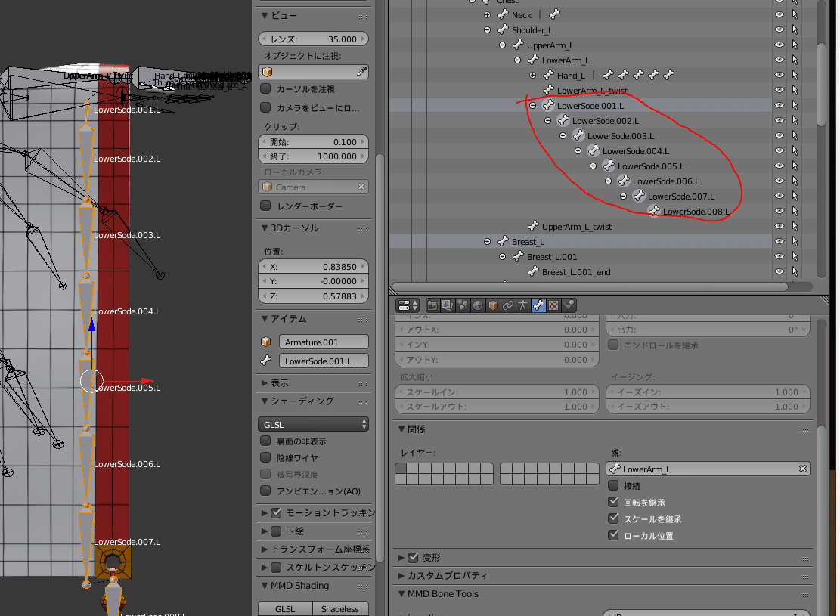Open the Scene properties tab
Image resolution: width=840 pixels, height=616 pixels.
click(463, 305)
